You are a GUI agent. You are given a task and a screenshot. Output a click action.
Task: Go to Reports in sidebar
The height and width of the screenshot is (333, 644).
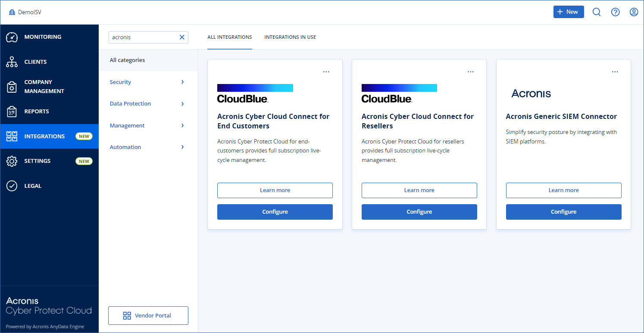click(x=50, y=112)
